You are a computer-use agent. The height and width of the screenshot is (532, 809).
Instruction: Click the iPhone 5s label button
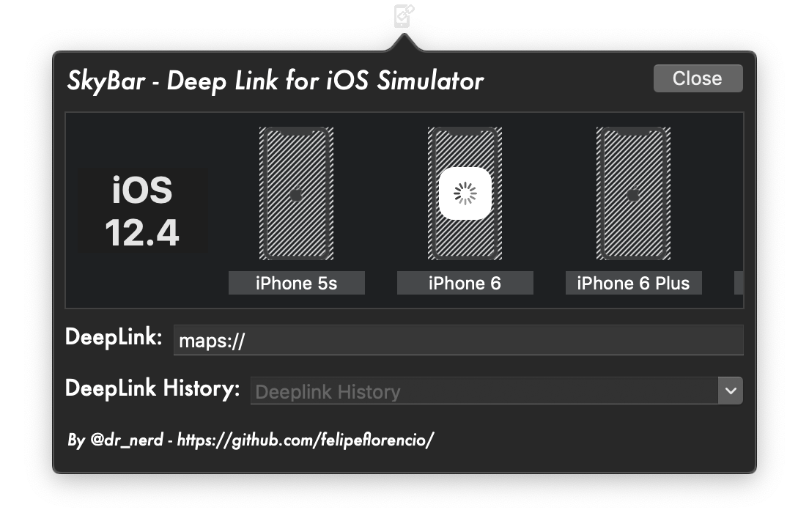pyautogui.click(x=296, y=284)
